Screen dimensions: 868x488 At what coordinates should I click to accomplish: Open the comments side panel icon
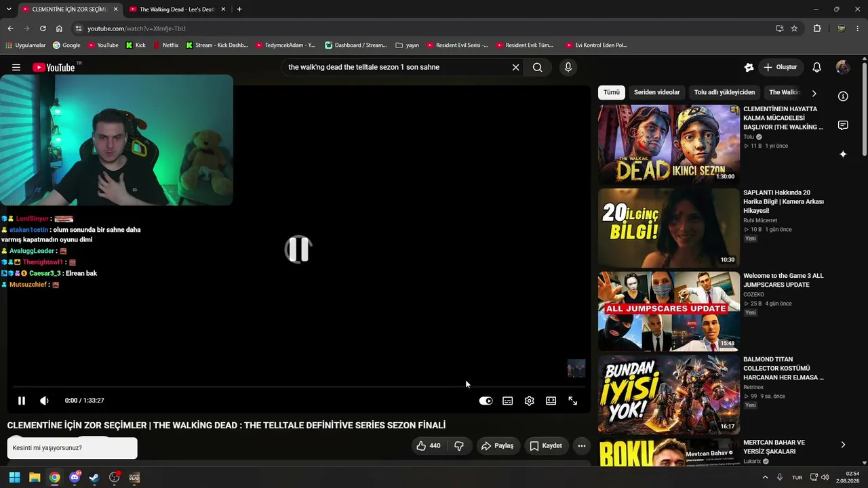(843, 125)
